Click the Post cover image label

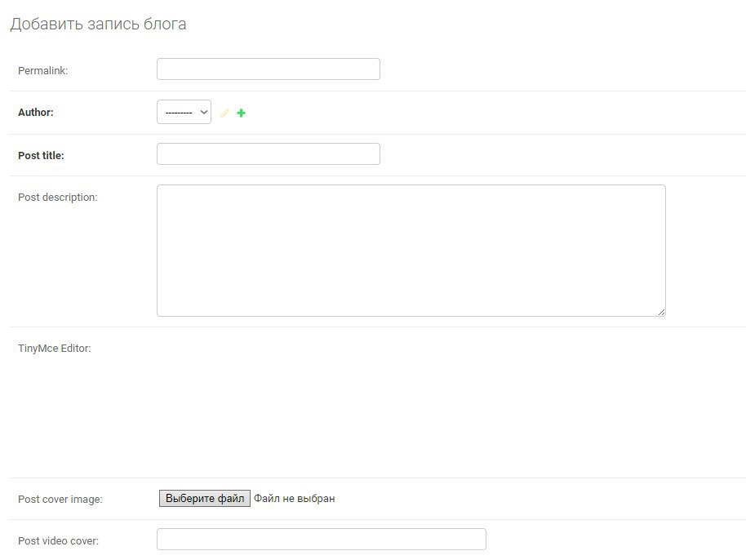60,499
